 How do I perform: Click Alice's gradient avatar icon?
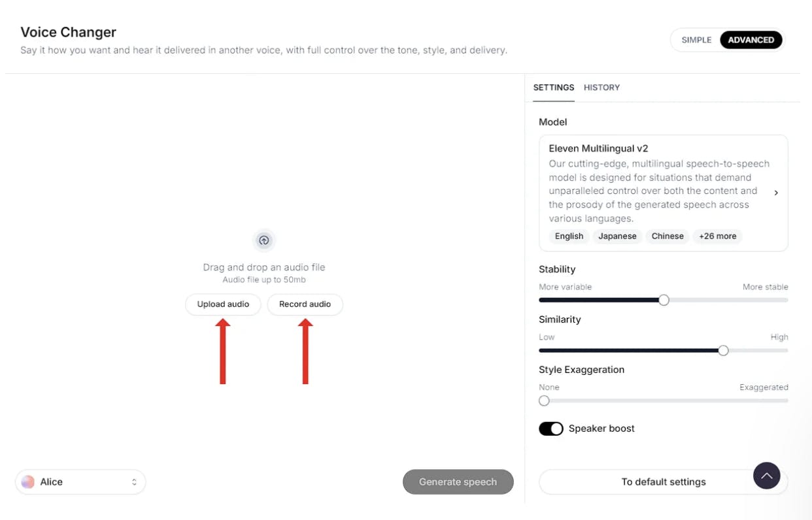[27, 482]
